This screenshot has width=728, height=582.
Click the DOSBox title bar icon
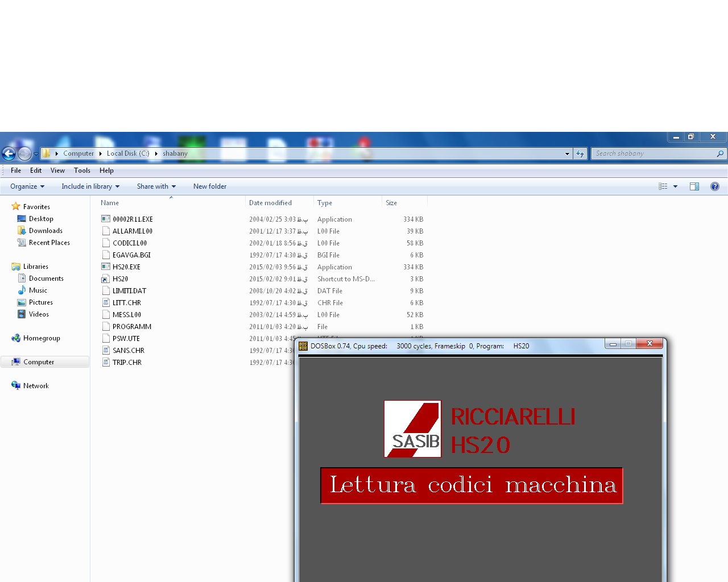tap(303, 346)
